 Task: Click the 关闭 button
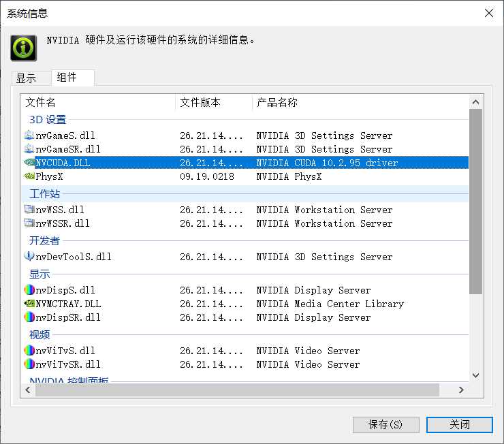[x=460, y=425]
